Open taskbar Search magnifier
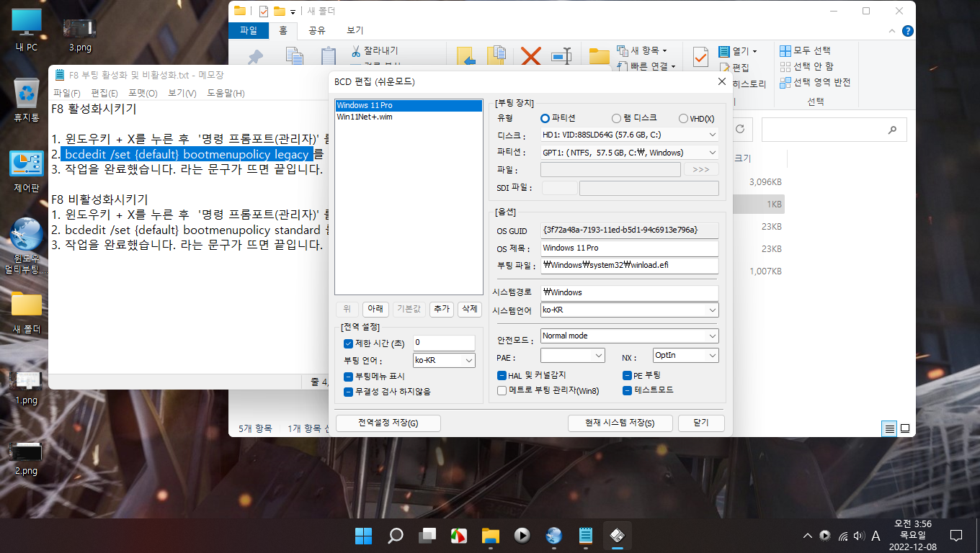Viewport: 980px width, 553px height. point(396,536)
